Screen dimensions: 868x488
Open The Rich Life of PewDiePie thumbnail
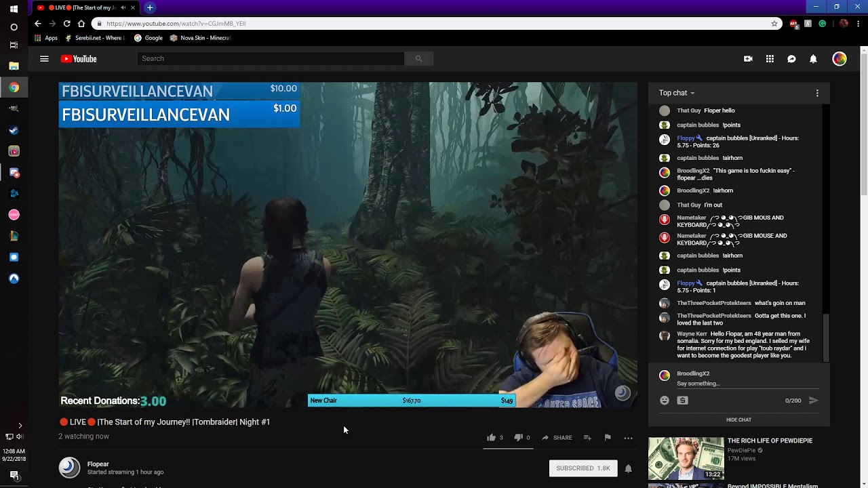(x=686, y=458)
